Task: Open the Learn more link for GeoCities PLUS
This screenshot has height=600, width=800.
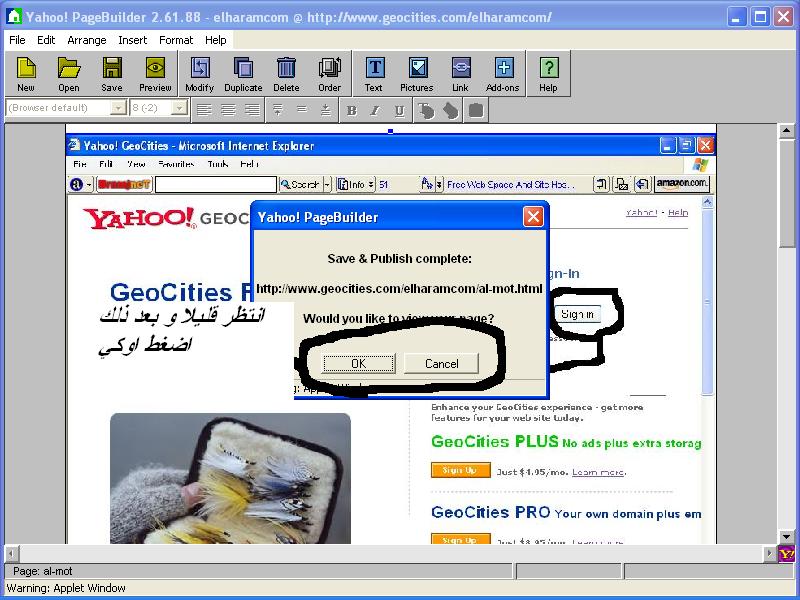Action: 599,472
